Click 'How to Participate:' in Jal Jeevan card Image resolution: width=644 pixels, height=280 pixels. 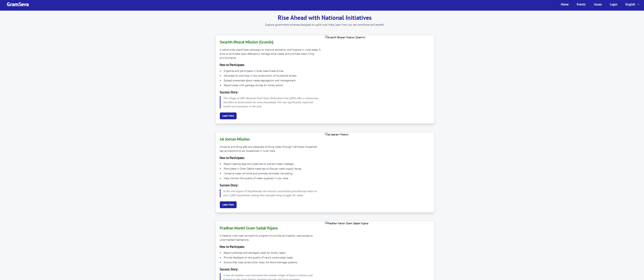tap(232, 158)
